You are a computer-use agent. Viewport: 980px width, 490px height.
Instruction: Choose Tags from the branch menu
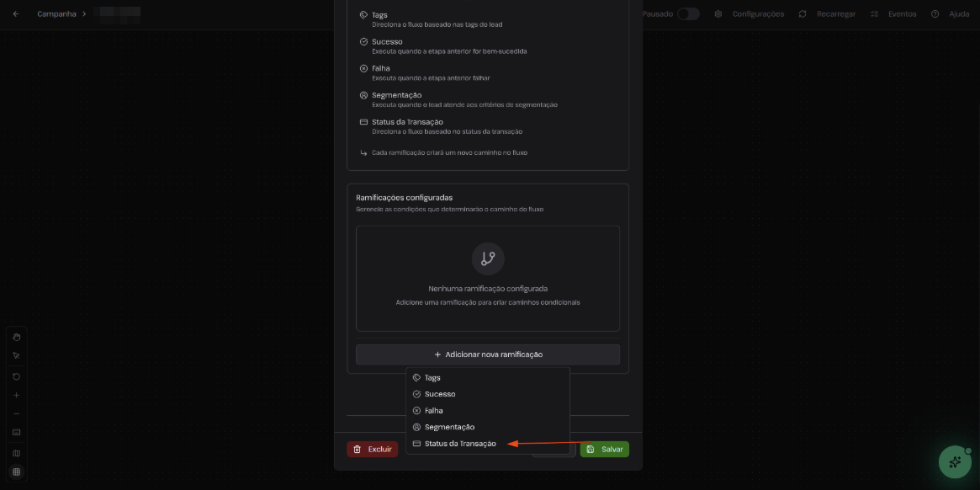click(432, 378)
